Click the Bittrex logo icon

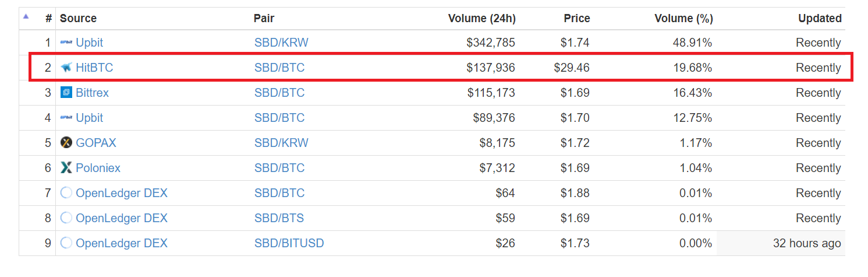(66, 93)
